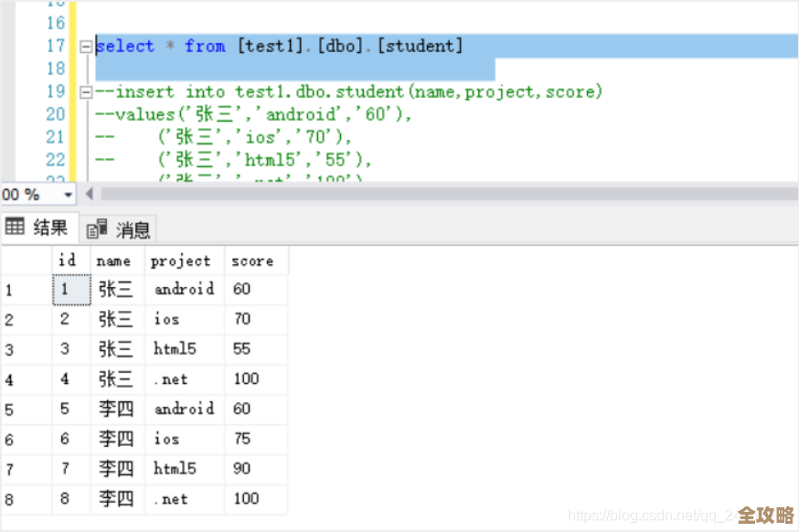
Task: Click the grid's top-left select-all corner
Action: pyautogui.click(x=26, y=261)
